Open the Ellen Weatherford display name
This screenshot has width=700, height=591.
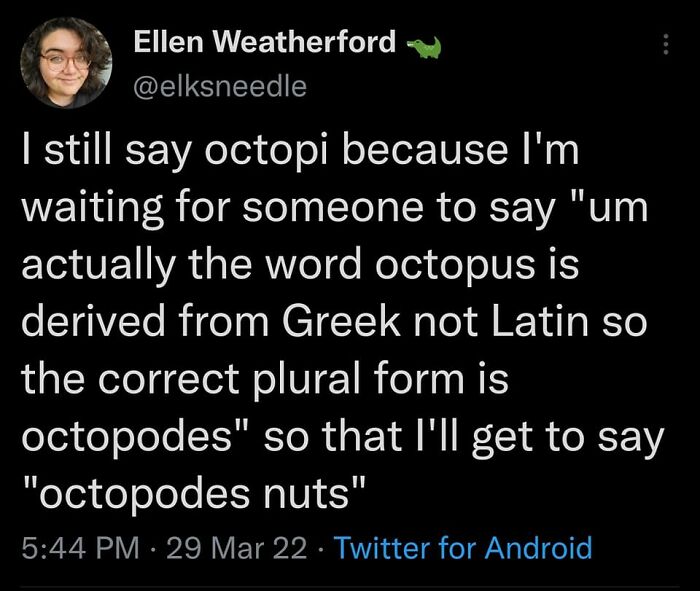click(x=265, y=42)
